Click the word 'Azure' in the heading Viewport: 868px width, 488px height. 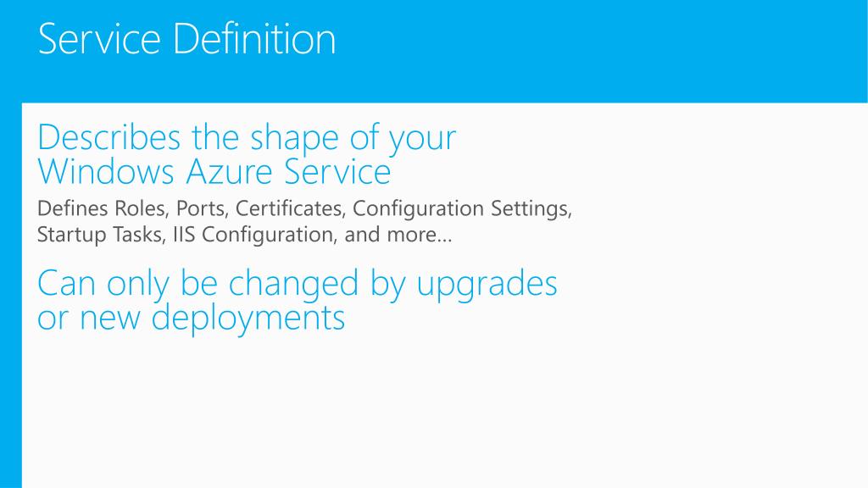coord(229,171)
